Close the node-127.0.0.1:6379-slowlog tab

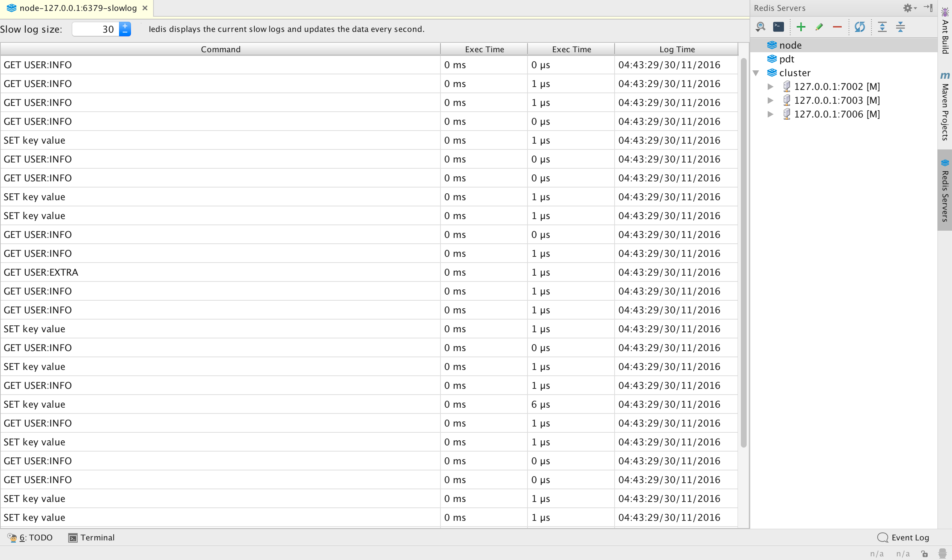[145, 8]
